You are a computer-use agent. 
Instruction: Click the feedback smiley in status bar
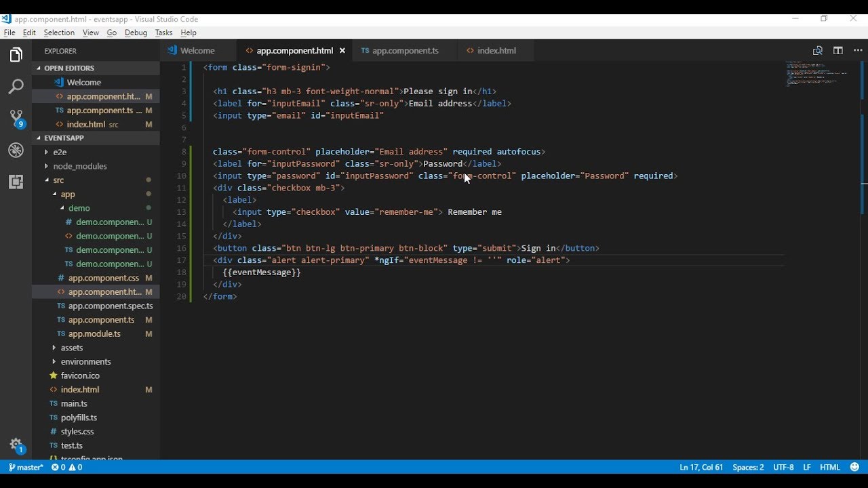point(854,467)
